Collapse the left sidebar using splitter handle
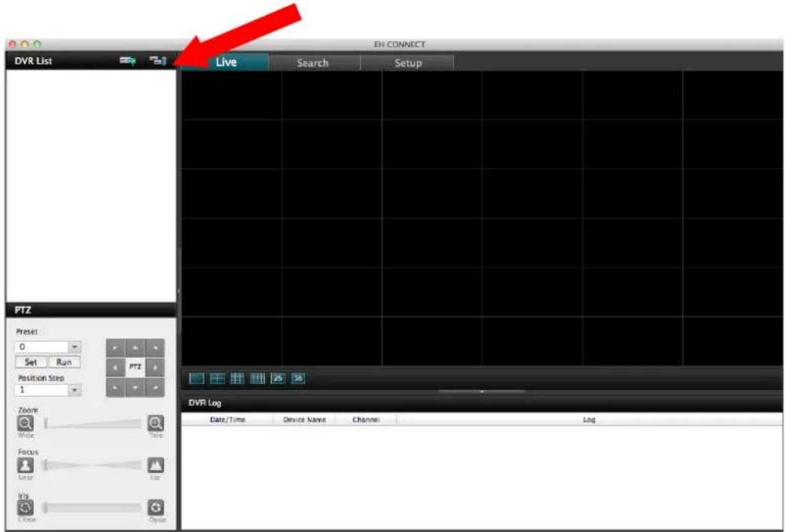 (179, 290)
